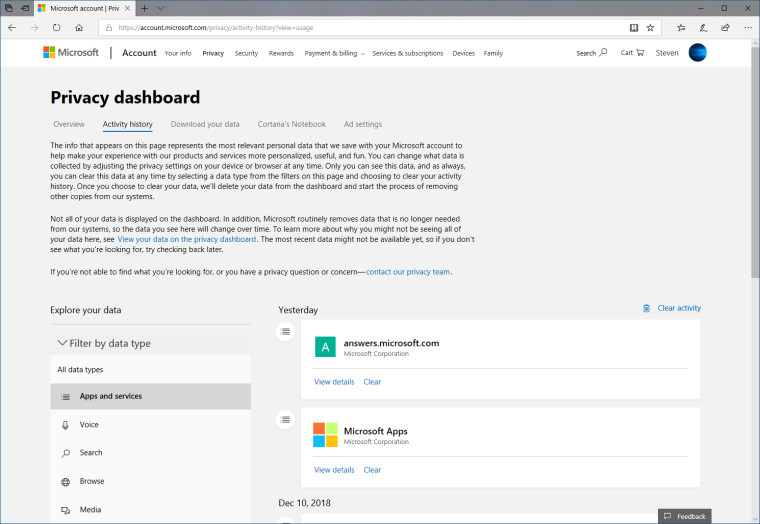Image resolution: width=760 pixels, height=524 pixels.
Task: Click the page vertical scrollbar
Action: [x=755, y=160]
